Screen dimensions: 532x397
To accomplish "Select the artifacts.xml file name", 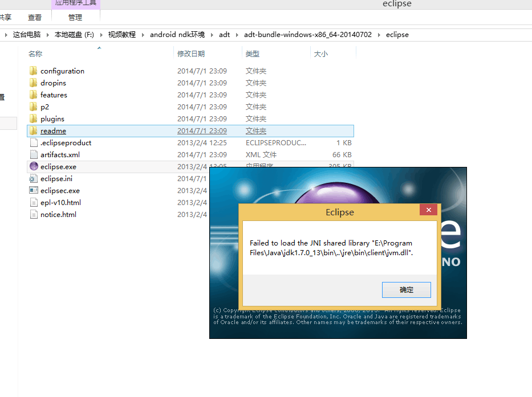I will [60, 154].
